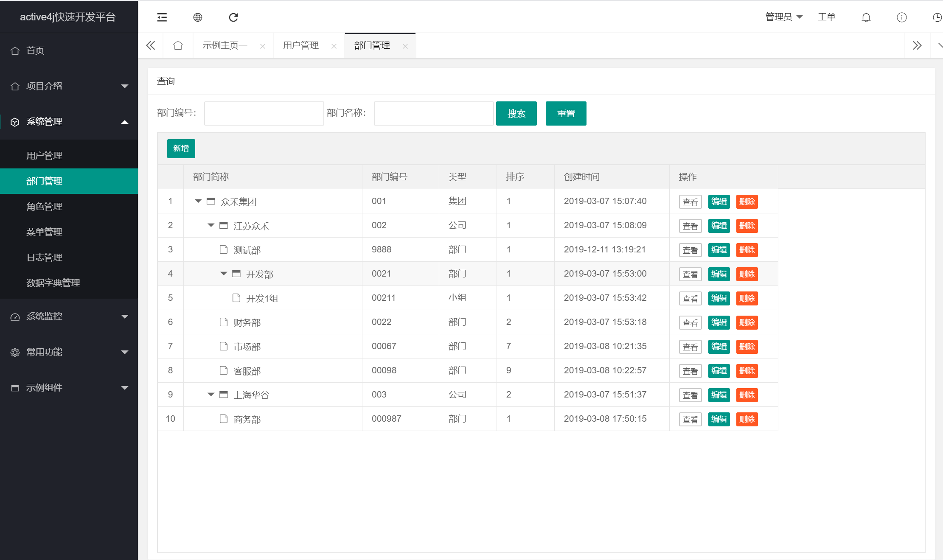Collapse the 开发部 tree node
Image resolution: width=943 pixels, height=560 pixels.
point(224,274)
